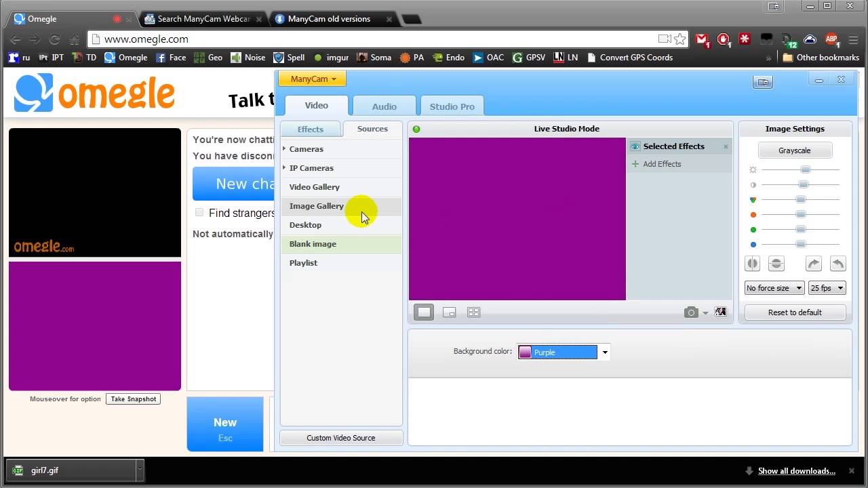Expand IP Cameras source list
The height and width of the screenshot is (488, 868).
[284, 167]
